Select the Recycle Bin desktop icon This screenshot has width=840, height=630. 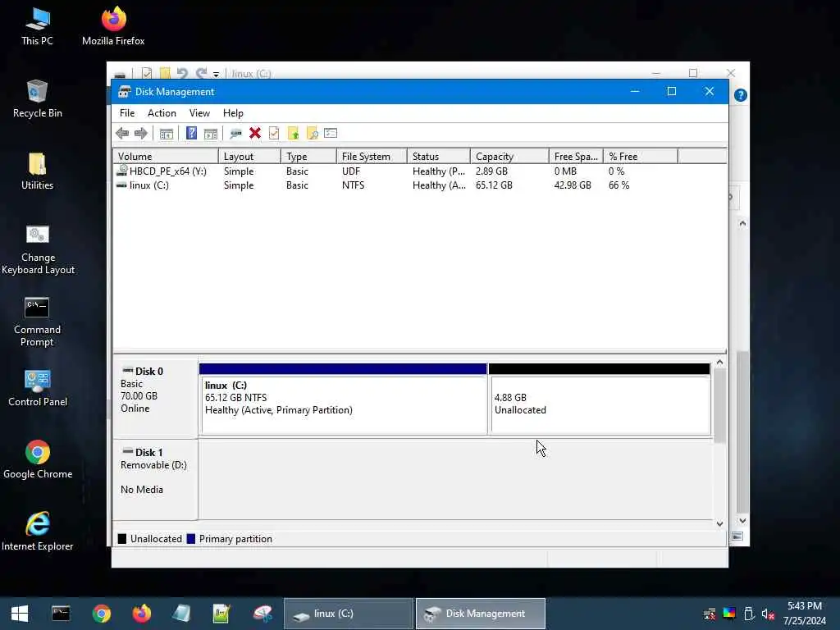pos(37,98)
